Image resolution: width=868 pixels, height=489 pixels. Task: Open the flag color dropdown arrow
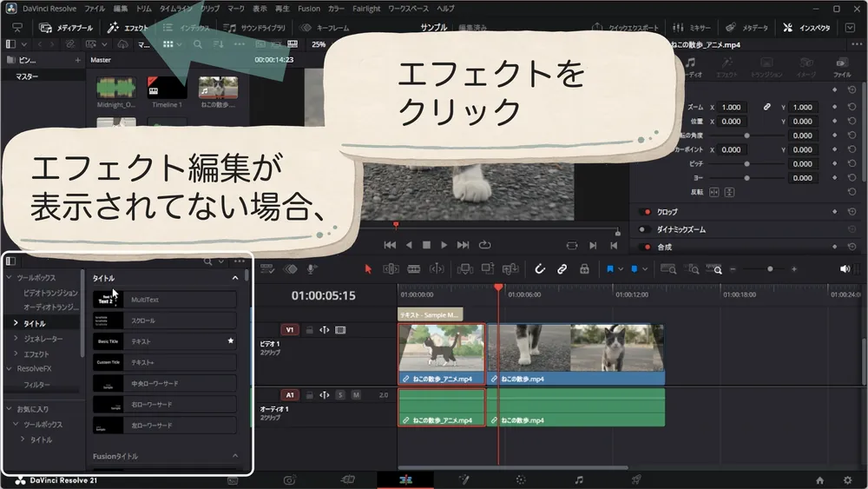pyautogui.click(x=621, y=269)
